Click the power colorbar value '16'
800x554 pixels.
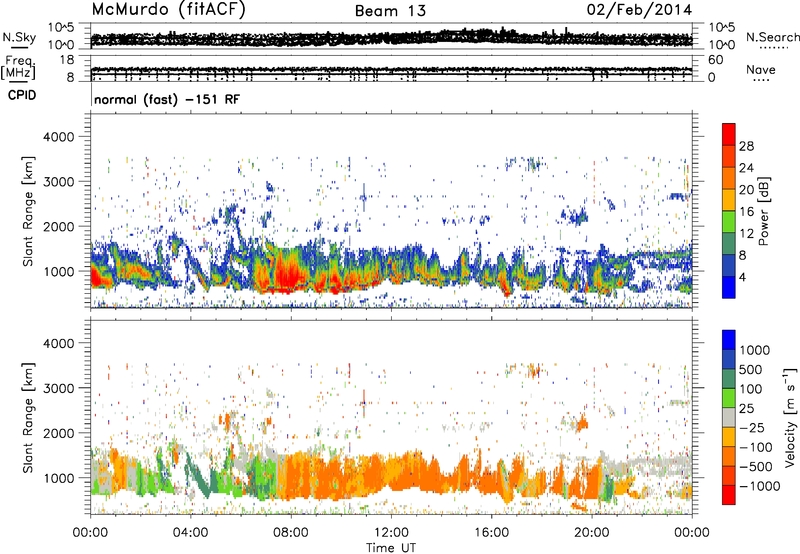tap(746, 212)
